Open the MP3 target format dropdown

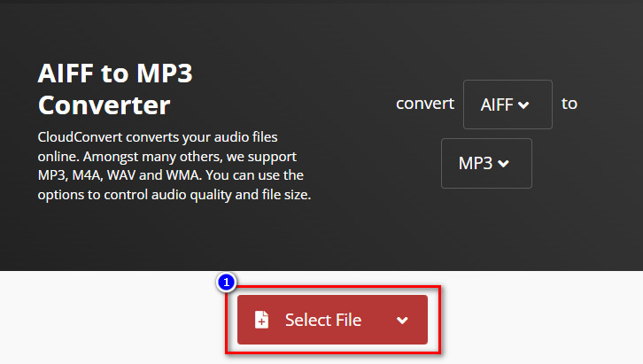click(486, 163)
